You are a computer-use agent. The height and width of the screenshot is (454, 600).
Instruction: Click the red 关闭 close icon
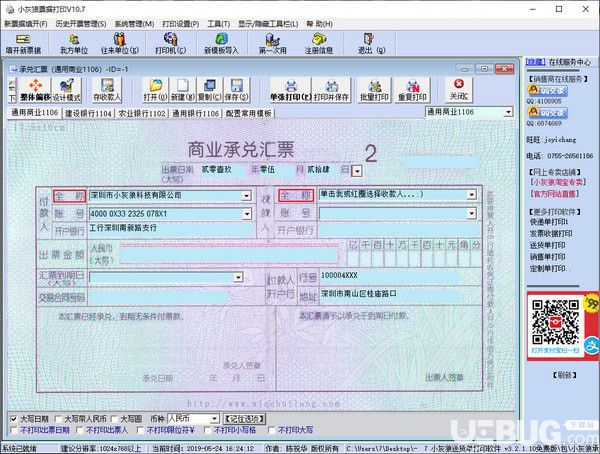pyautogui.click(x=459, y=90)
